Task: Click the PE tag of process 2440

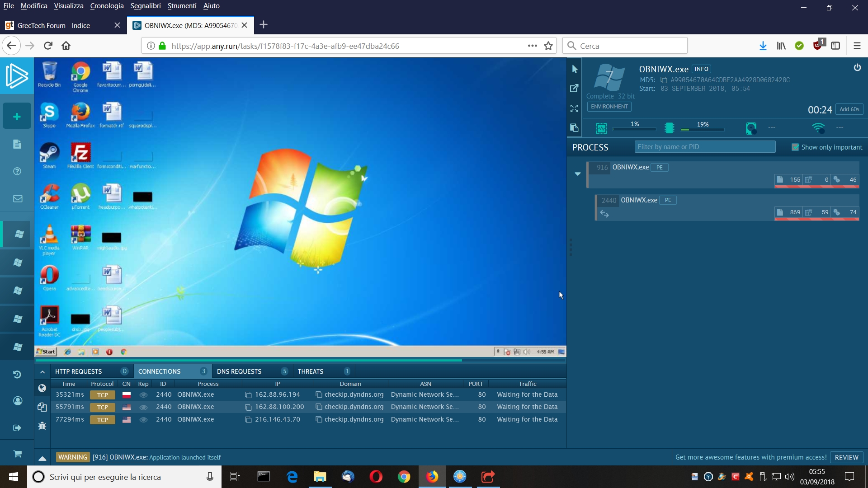Action: (x=668, y=200)
